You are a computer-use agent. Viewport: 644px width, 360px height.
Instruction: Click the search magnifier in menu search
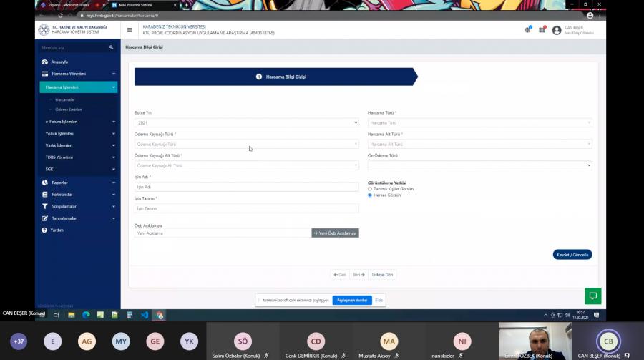coord(111,47)
